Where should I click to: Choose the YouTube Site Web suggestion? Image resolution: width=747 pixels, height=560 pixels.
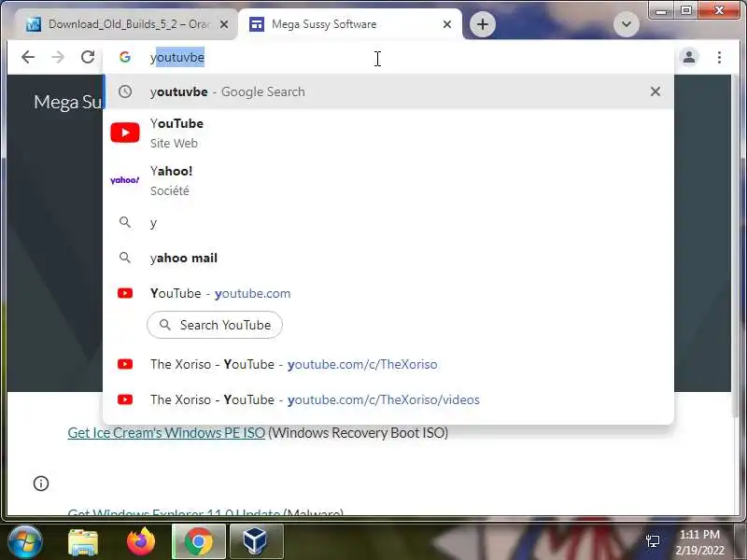tap(388, 133)
